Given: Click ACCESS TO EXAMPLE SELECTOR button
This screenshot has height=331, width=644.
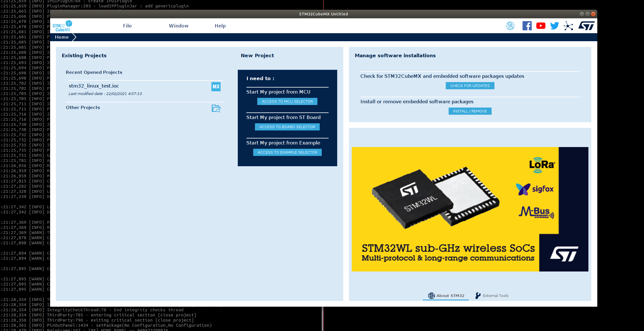Looking at the screenshot, I should tap(287, 152).
